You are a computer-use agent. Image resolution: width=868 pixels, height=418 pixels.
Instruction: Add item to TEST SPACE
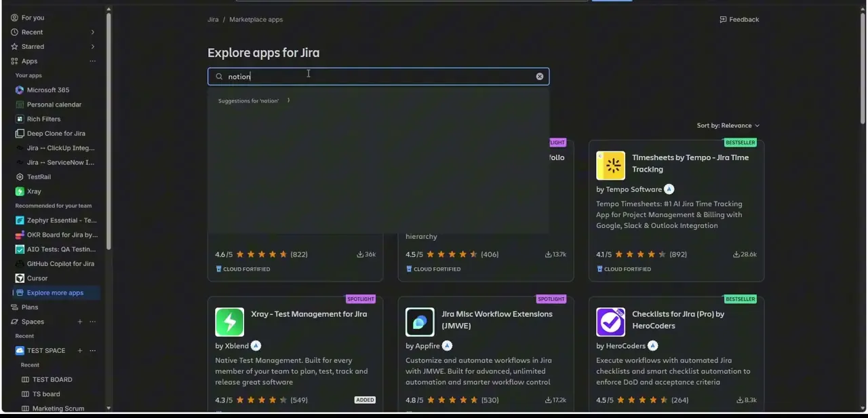coord(80,351)
